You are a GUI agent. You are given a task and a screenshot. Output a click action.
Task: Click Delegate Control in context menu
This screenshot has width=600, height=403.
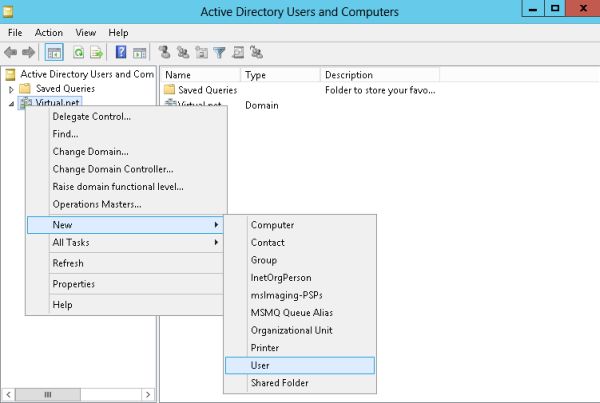click(x=91, y=116)
